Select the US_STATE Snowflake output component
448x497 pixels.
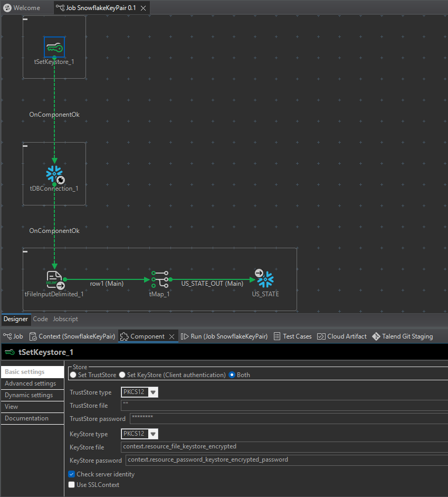pyautogui.click(x=265, y=278)
